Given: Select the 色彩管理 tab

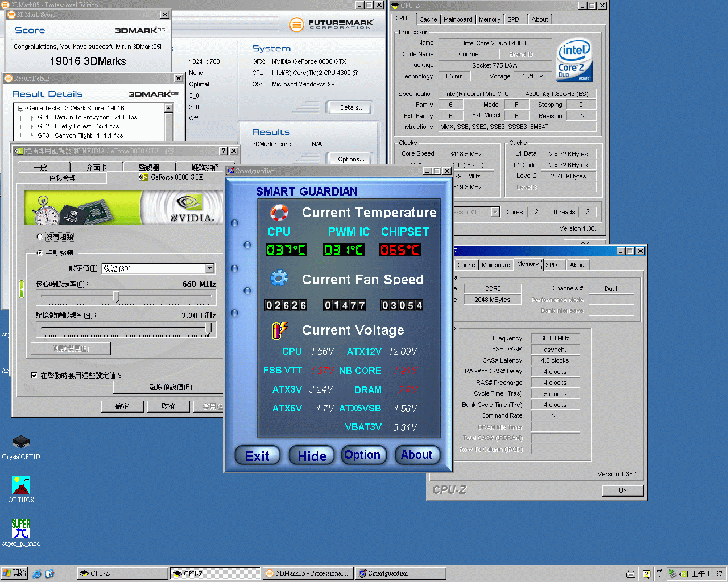Looking at the screenshot, I should [x=62, y=178].
